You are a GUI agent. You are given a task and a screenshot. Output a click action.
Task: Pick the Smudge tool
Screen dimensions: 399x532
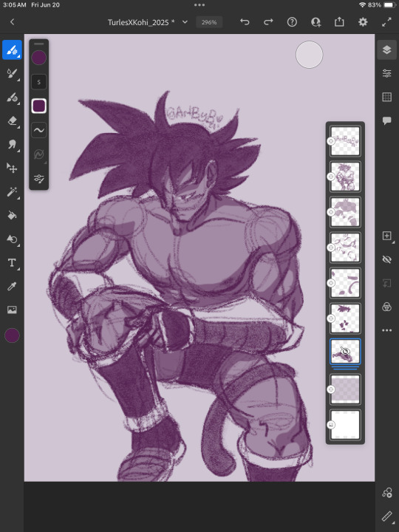pyautogui.click(x=13, y=145)
